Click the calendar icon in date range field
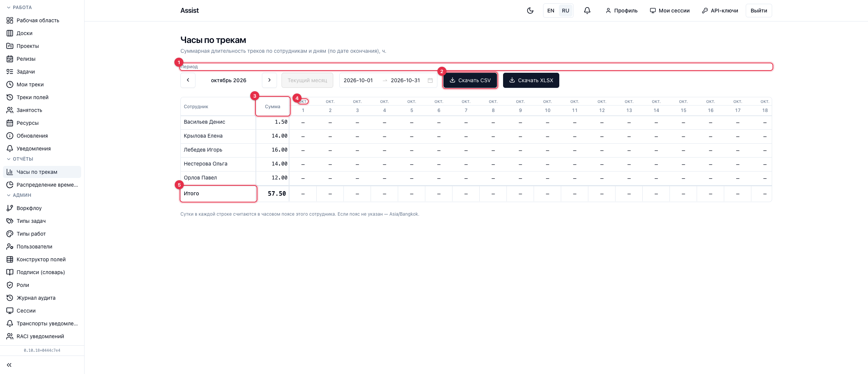 pos(430,80)
